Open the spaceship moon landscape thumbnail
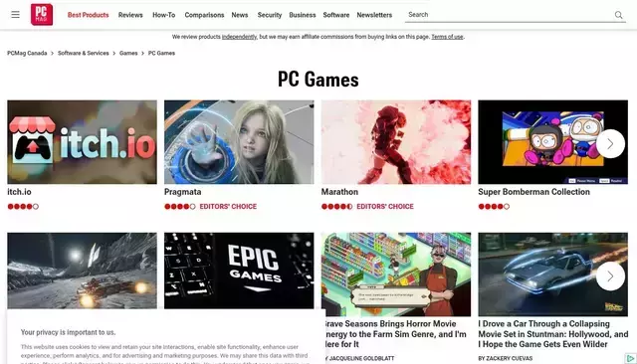 (82, 271)
